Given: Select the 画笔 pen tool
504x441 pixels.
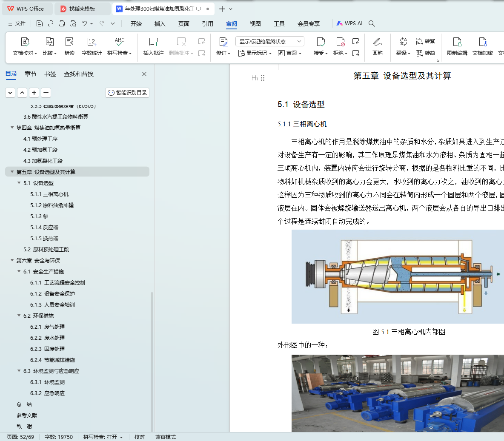Looking at the screenshot, I should click(377, 46).
